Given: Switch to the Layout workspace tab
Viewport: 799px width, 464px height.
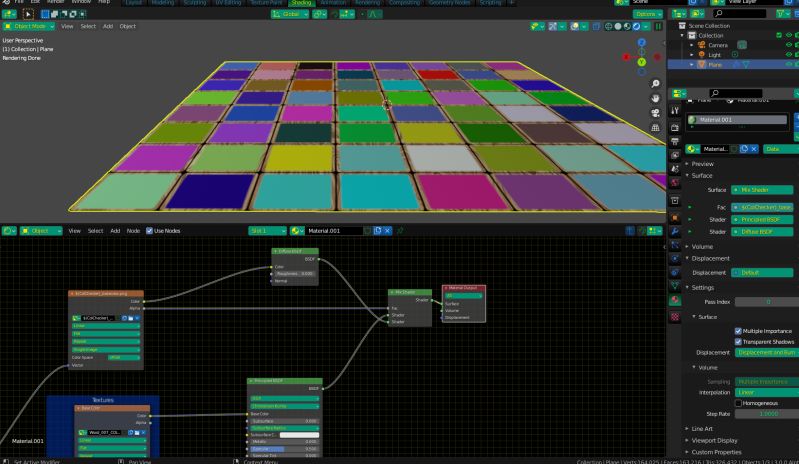Looking at the screenshot, I should pyautogui.click(x=134, y=3).
